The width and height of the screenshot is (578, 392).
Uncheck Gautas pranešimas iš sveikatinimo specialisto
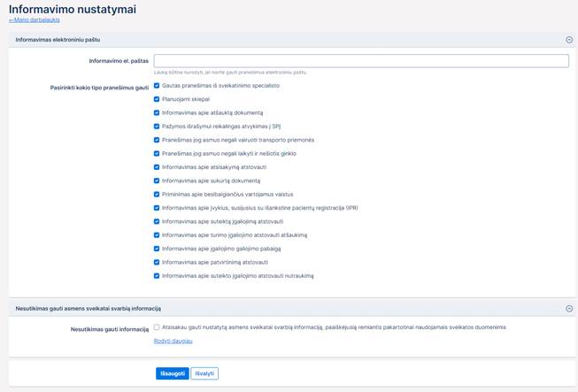(x=157, y=86)
